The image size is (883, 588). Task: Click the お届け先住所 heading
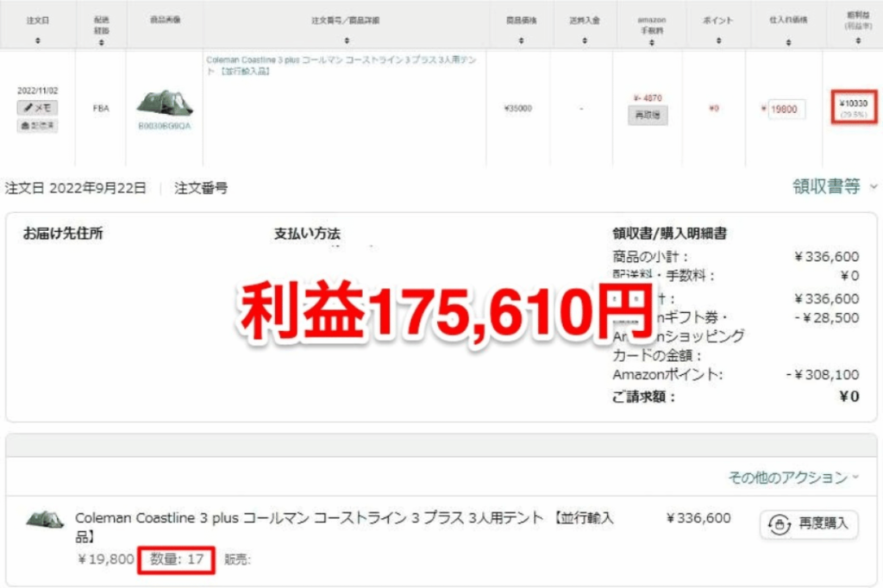[62, 233]
